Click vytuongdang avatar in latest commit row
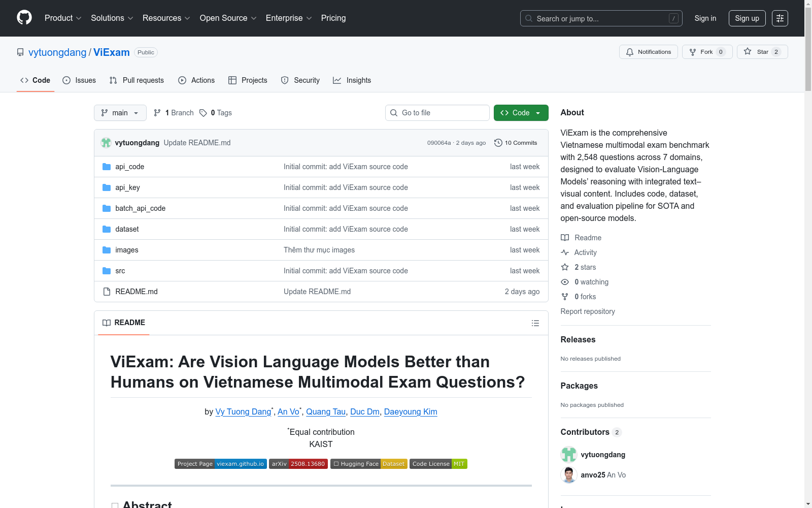812x508 pixels. tap(106, 143)
